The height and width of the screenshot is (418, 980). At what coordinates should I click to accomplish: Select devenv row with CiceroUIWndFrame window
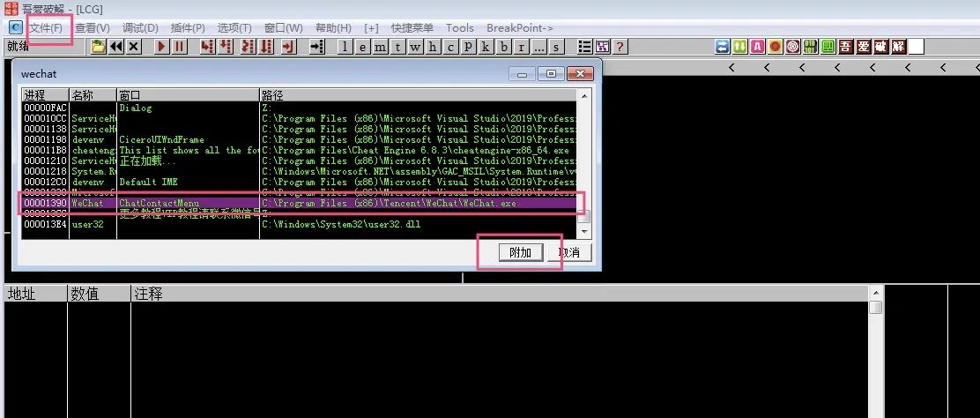coord(300,139)
